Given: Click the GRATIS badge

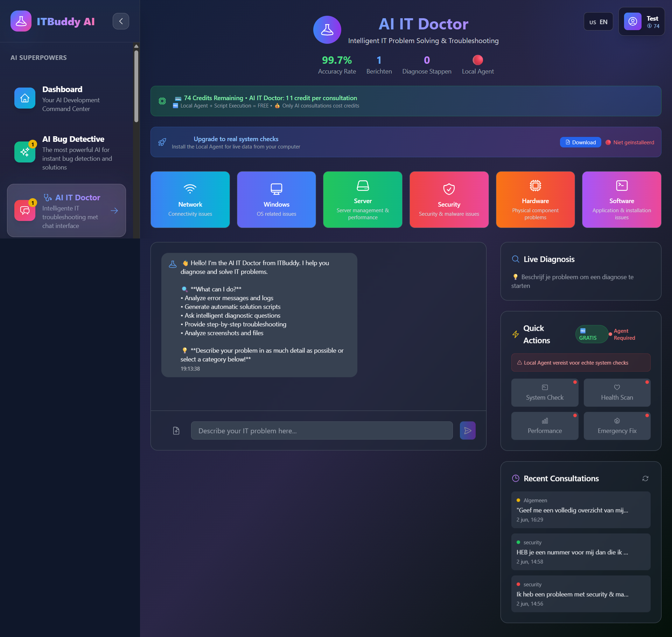Looking at the screenshot, I should 591,334.
